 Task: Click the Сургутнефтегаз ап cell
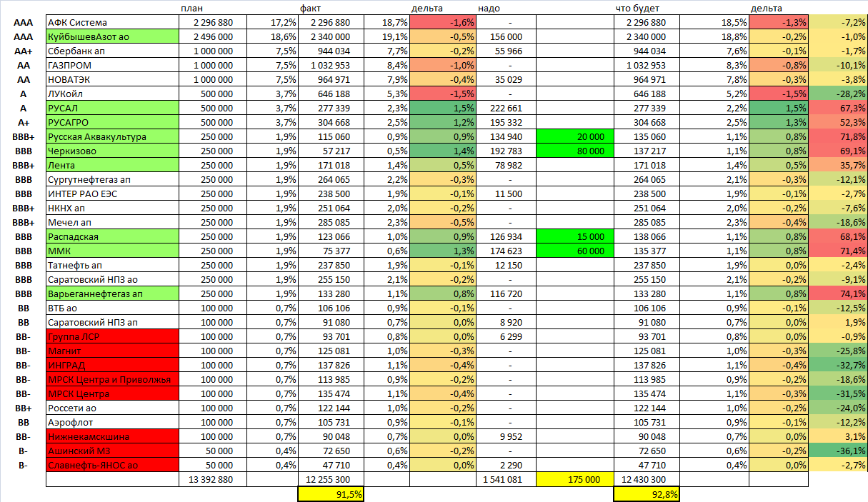pyautogui.click(x=111, y=179)
